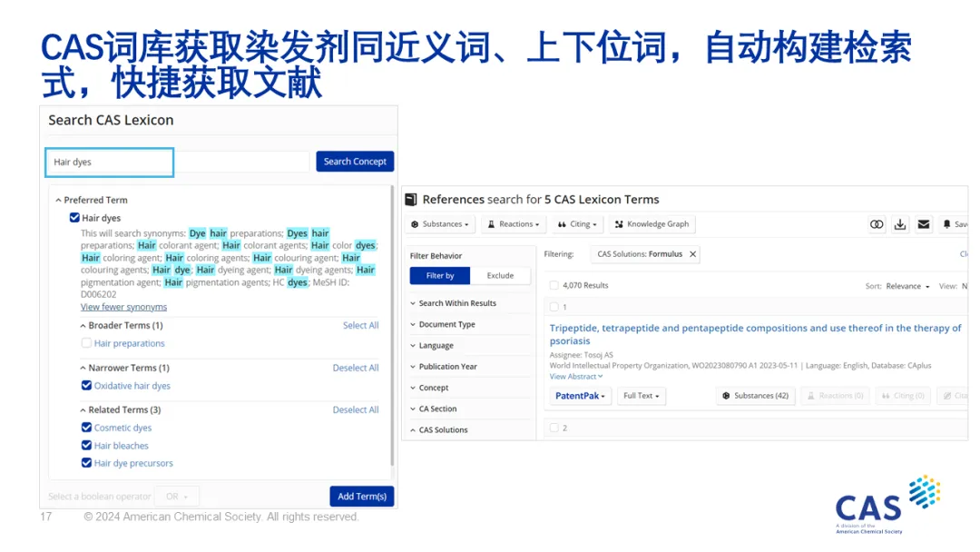
Task: Remove the CAS Solutions: Formulus filter
Action: pos(692,254)
